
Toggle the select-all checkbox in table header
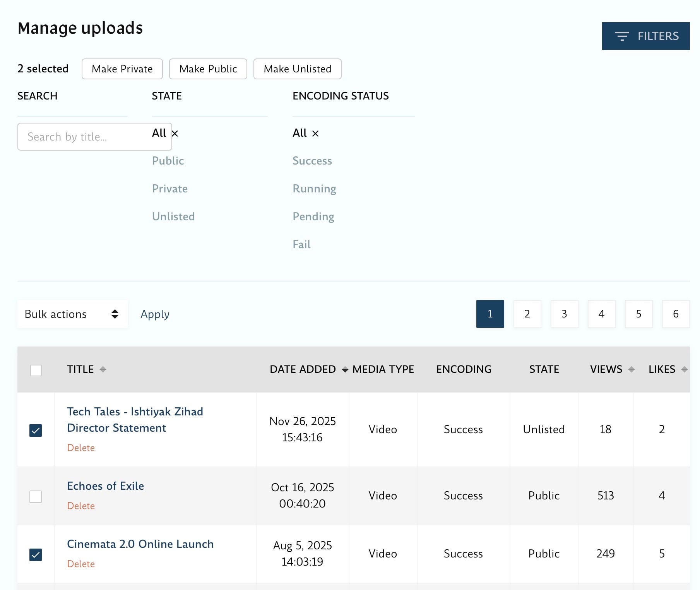(36, 370)
